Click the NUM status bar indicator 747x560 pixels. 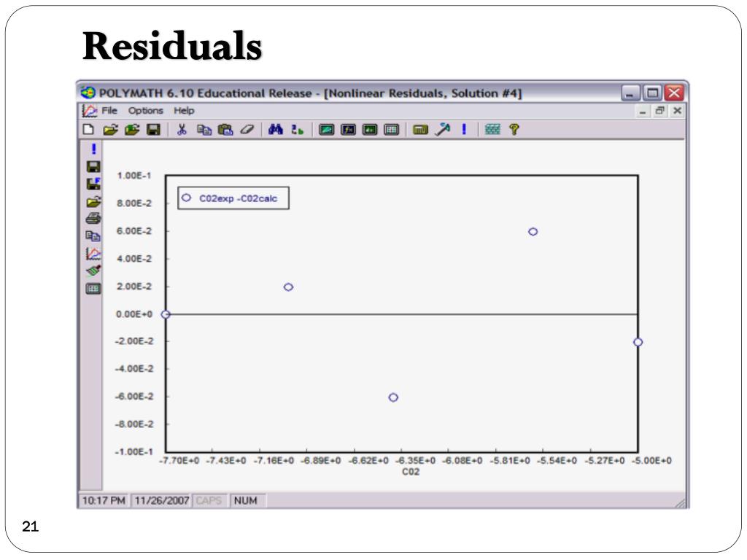tap(245, 500)
